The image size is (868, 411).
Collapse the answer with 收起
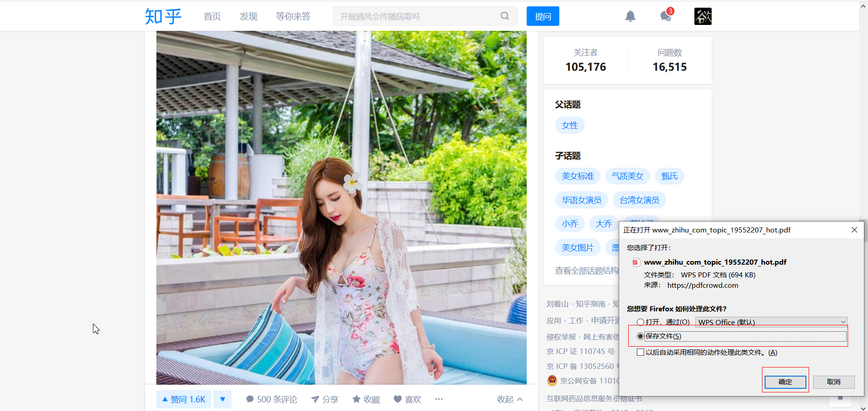[510, 399]
